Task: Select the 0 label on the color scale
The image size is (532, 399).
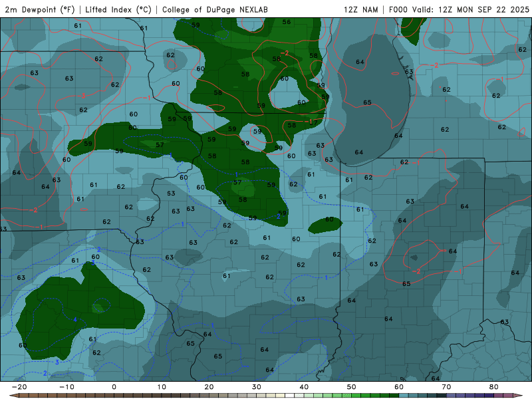Action: (x=114, y=387)
